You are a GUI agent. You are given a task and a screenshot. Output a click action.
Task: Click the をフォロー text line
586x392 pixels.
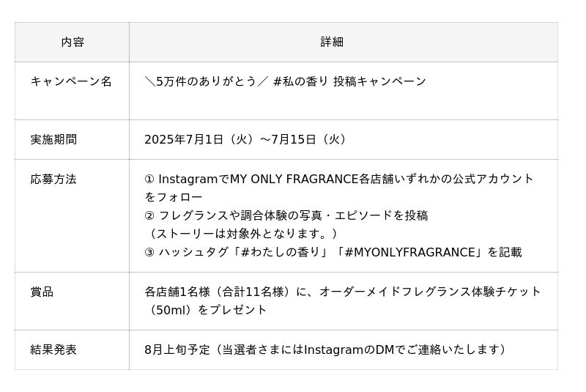click(173, 197)
